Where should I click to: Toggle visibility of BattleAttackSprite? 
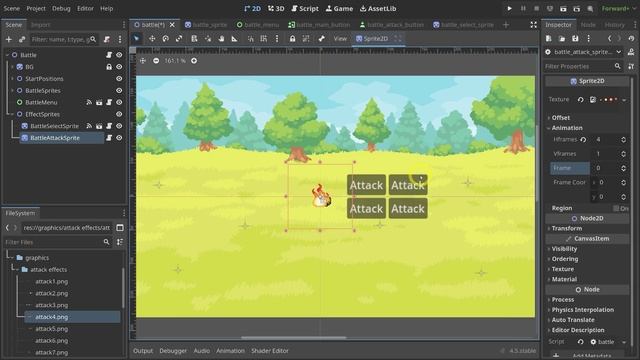119,138
